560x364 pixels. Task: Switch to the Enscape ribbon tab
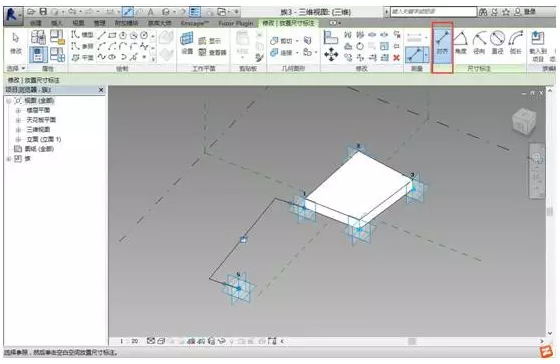pos(195,23)
